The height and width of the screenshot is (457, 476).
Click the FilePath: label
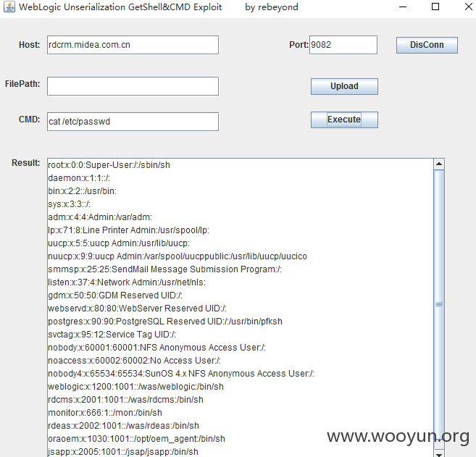[x=22, y=84]
